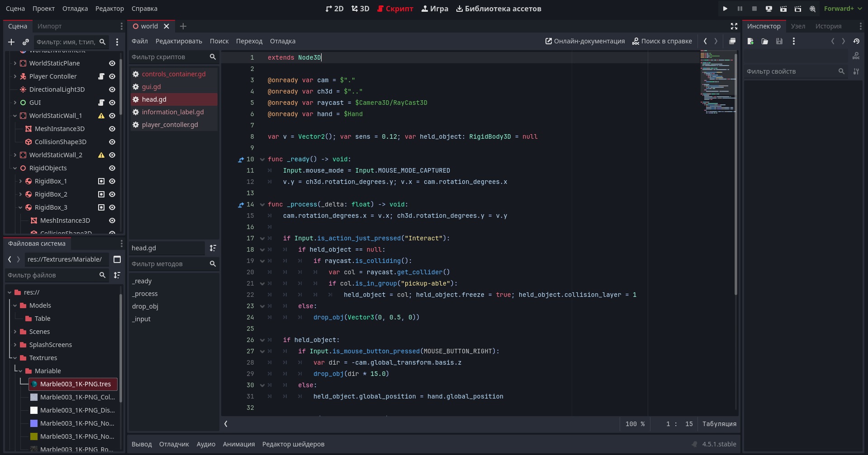Toggle split mode in the file system path bar

(117, 259)
